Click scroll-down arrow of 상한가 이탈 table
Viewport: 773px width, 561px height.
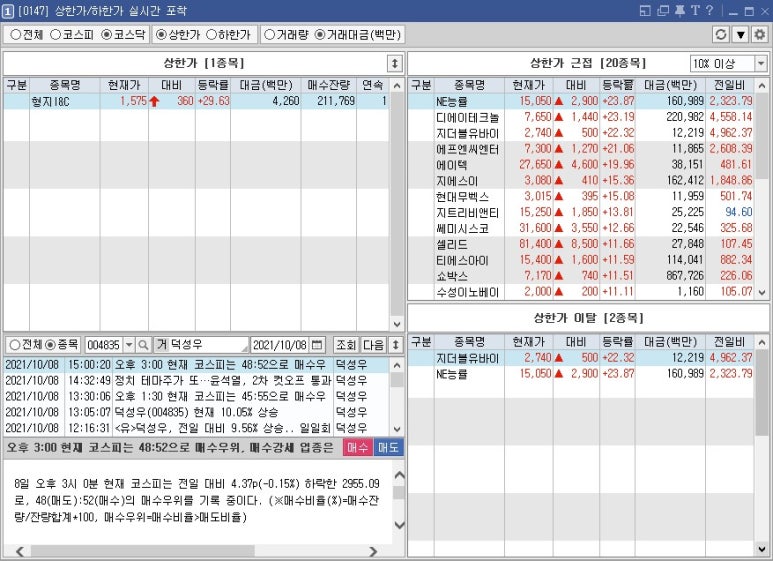coord(762,549)
